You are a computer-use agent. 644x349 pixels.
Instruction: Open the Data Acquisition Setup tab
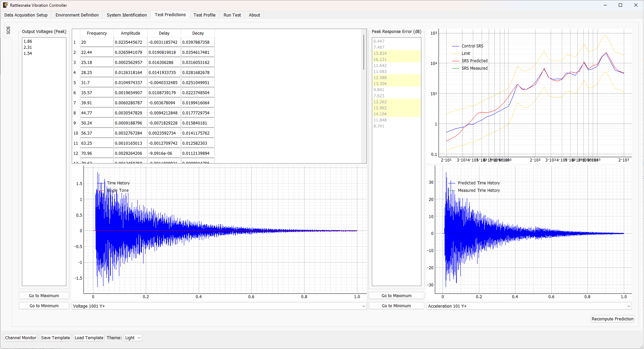(x=26, y=15)
